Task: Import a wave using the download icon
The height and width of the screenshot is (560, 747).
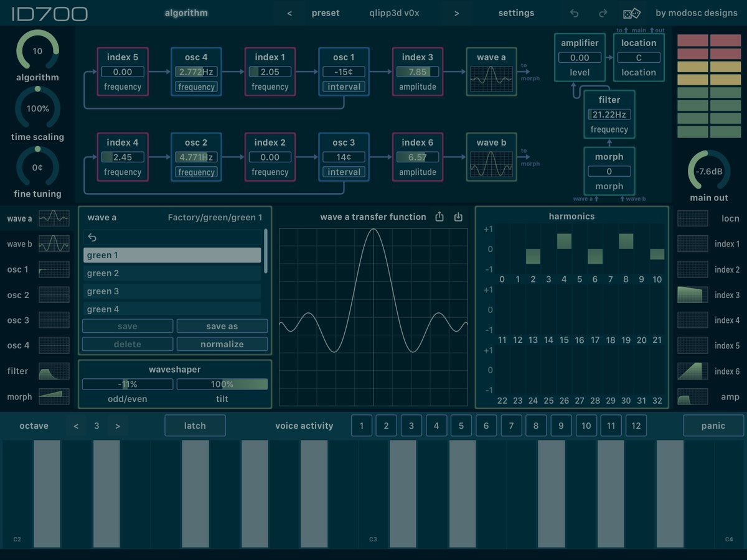Action: [x=458, y=217]
